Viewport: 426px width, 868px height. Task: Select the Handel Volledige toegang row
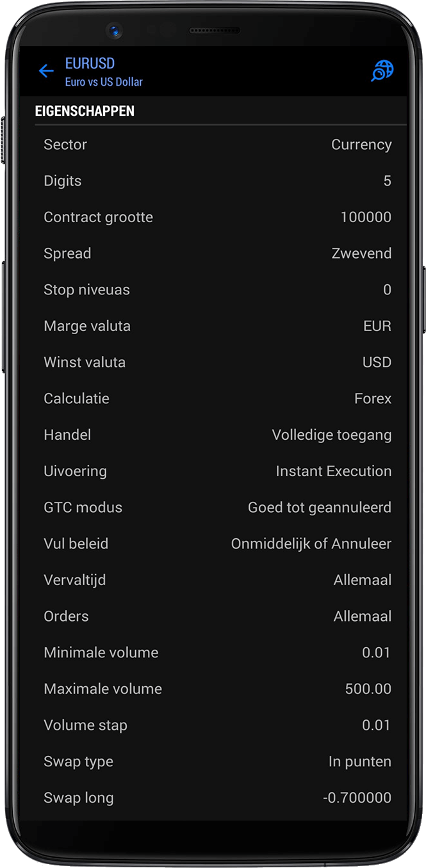click(213, 435)
